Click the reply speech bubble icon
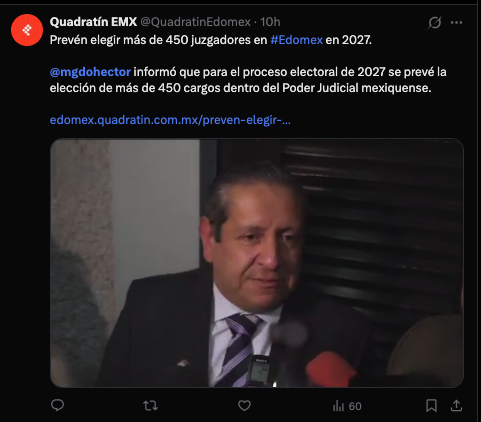481x422 pixels. pyautogui.click(x=57, y=405)
